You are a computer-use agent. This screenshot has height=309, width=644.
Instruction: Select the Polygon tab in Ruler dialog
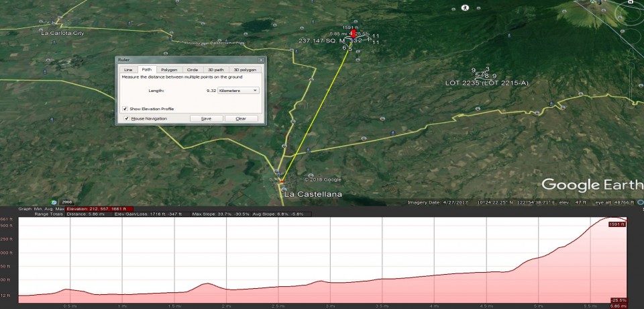(x=169, y=69)
